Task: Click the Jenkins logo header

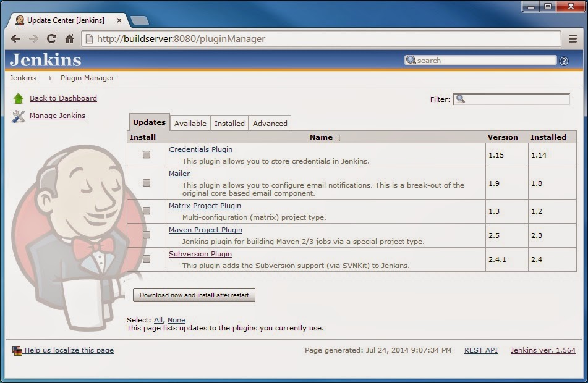Action: (45, 60)
